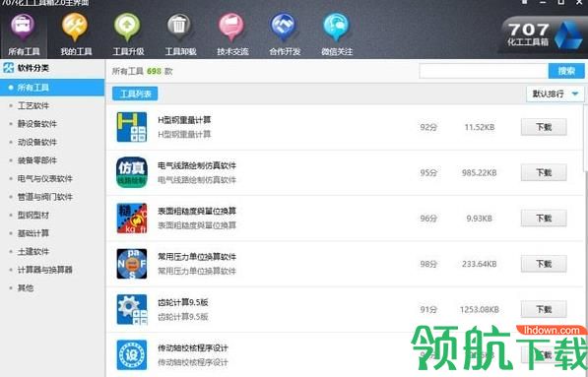Download 齿轮计算9.5版
Image resolution: width=588 pixels, height=377 pixels.
click(x=544, y=309)
